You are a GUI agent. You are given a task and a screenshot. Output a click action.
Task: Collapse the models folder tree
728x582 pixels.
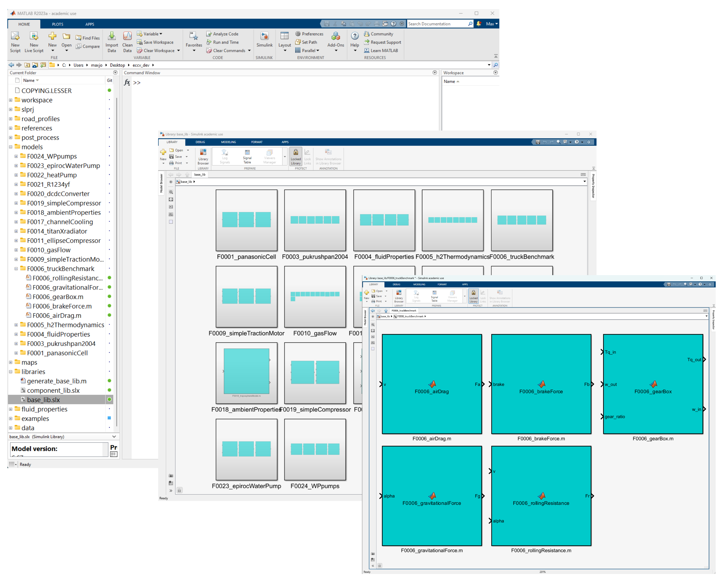(x=10, y=147)
